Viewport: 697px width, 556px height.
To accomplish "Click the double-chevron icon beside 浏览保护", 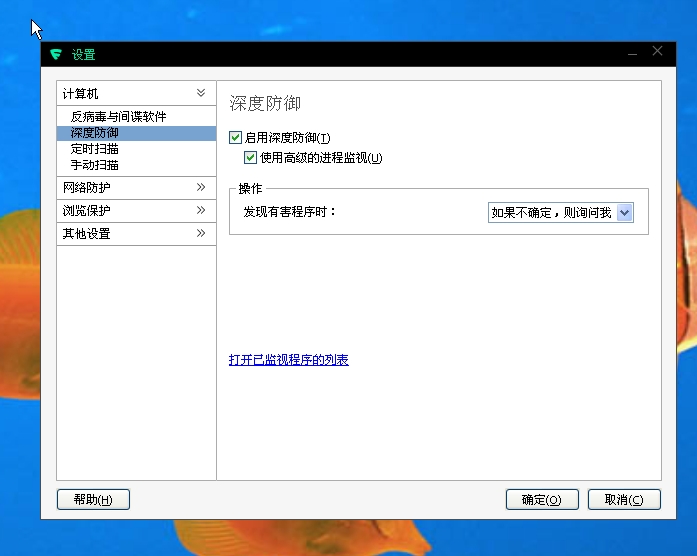I will 201,210.
